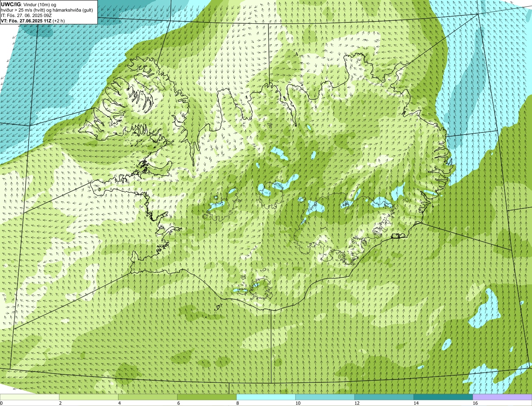Click the legend scale label '2'
The image size is (532, 406).
click(60, 403)
